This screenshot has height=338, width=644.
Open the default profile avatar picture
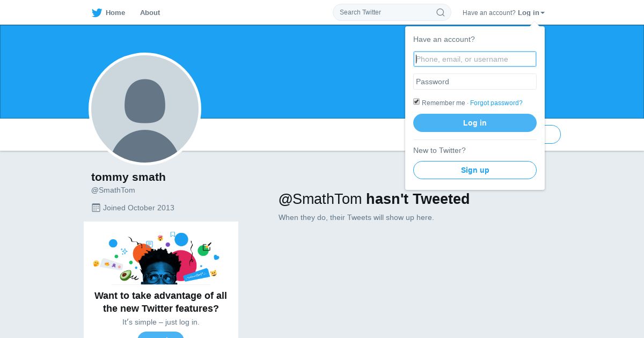pos(145,109)
